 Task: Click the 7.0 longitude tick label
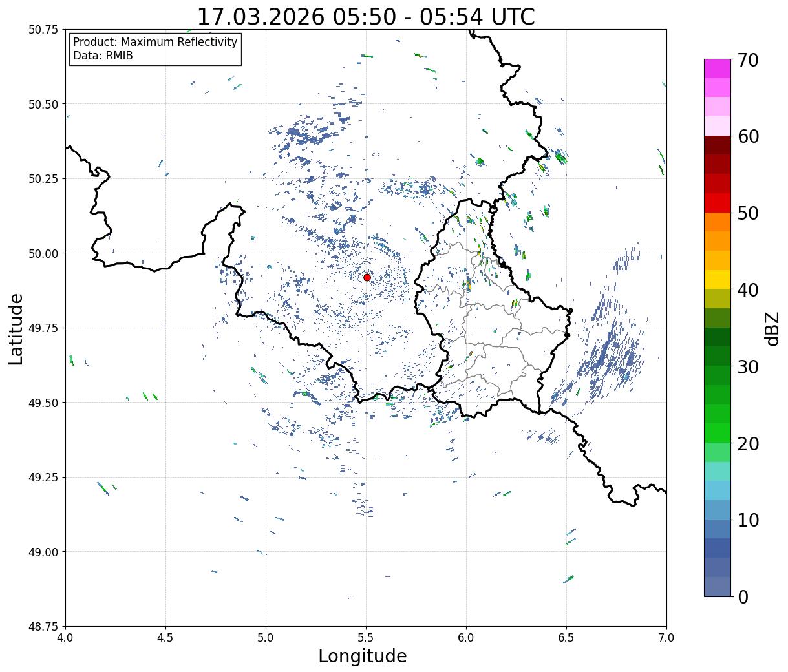(666, 638)
